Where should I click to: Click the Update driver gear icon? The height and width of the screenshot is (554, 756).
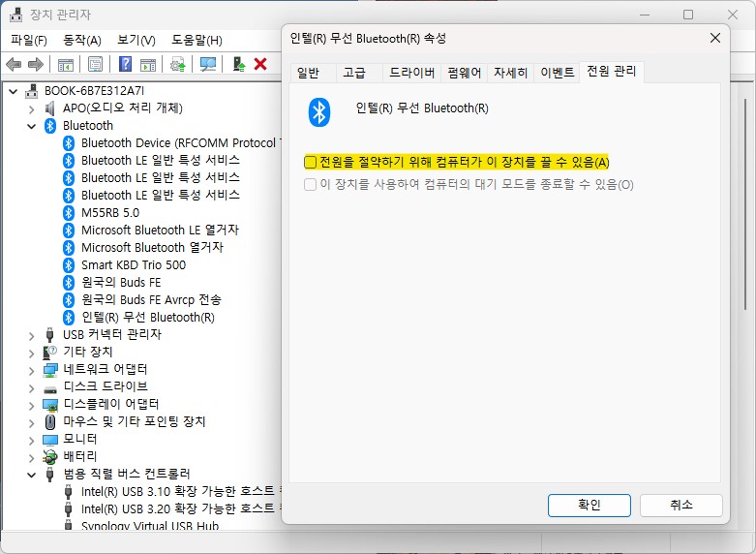178,64
